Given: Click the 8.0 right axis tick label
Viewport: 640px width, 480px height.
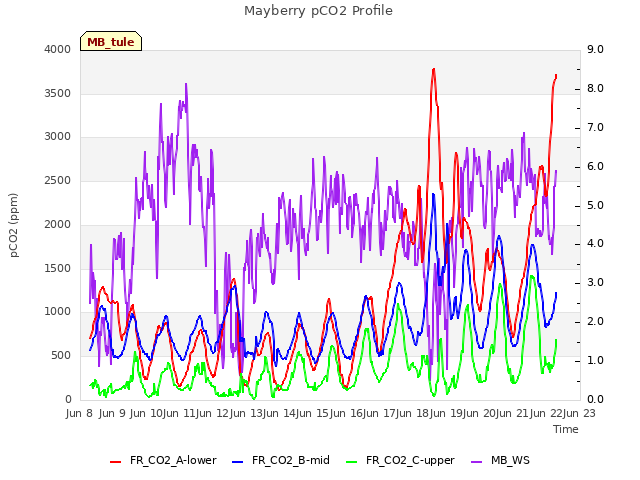Looking at the screenshot, I should [595, 89].
